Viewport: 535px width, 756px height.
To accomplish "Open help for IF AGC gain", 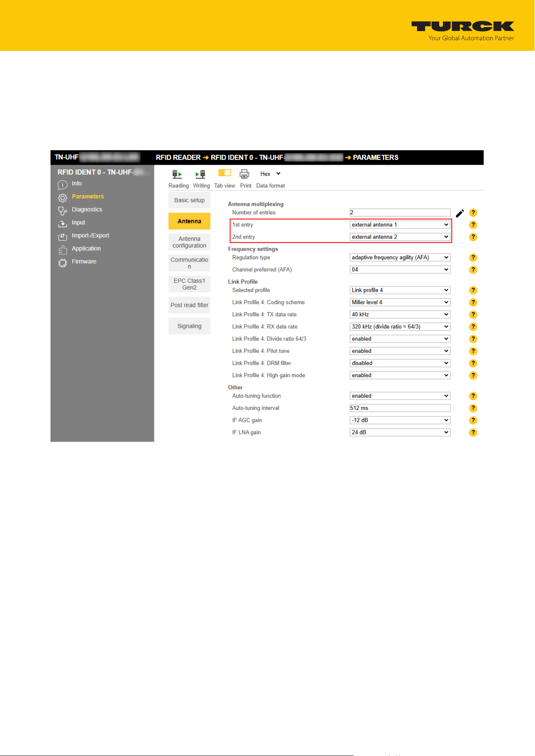I will (473, 420).
